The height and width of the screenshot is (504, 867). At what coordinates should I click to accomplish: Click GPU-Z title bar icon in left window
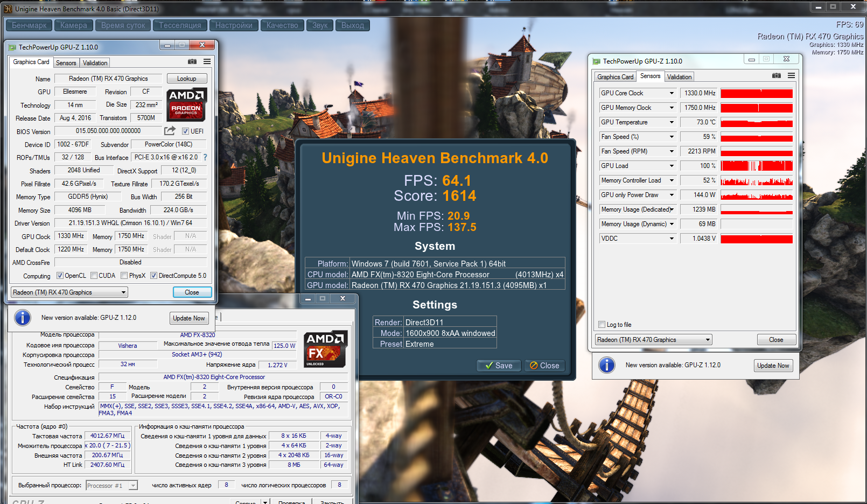point(12,47)
